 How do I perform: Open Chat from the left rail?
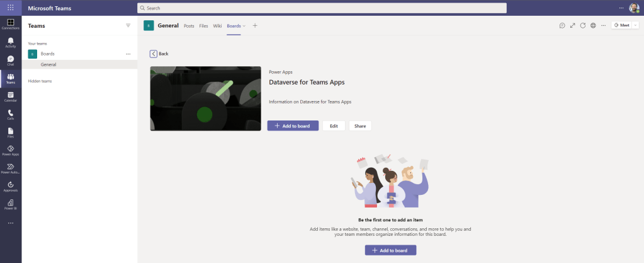click(x=11, y=61)
